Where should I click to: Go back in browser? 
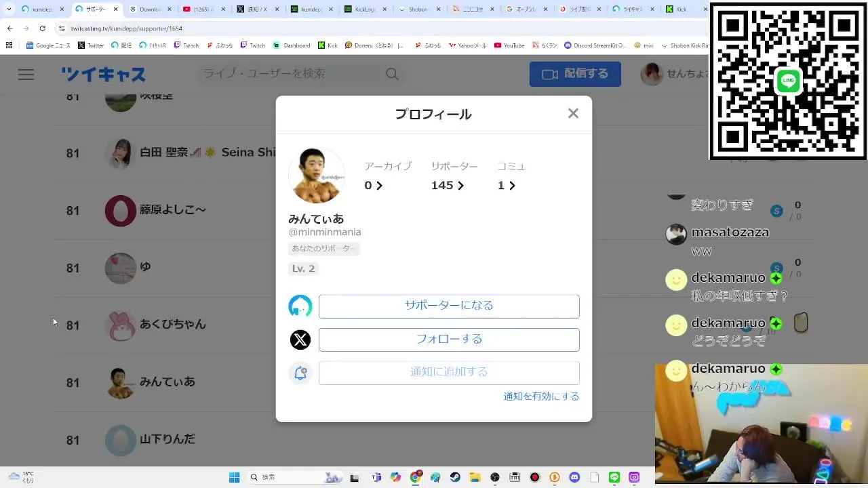point(10,28)
